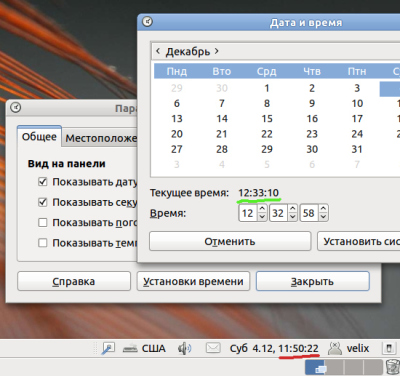Open Установки времени button
This screenshot has width=400, height=376.
(x=193, y=281)
